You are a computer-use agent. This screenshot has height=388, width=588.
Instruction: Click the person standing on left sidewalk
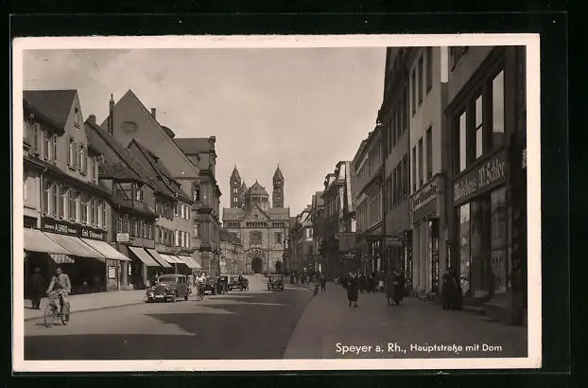(x=36, y=288)
